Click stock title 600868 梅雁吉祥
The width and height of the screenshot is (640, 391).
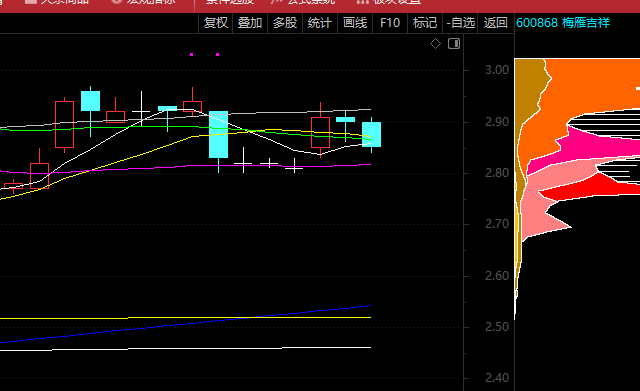(x=563, y=23)
